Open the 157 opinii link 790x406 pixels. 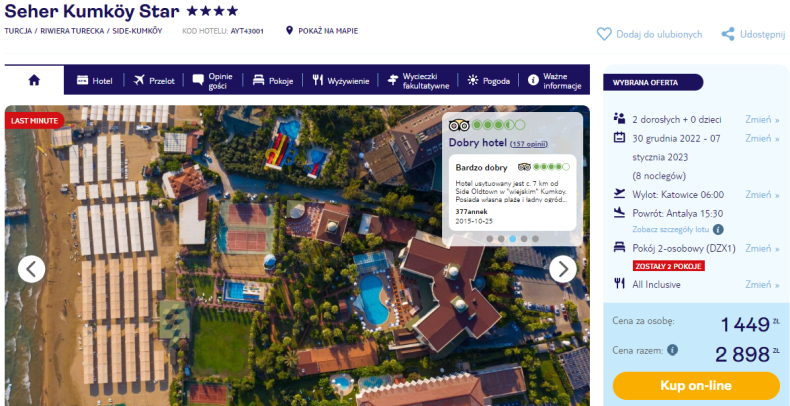[x=529, y=144]
